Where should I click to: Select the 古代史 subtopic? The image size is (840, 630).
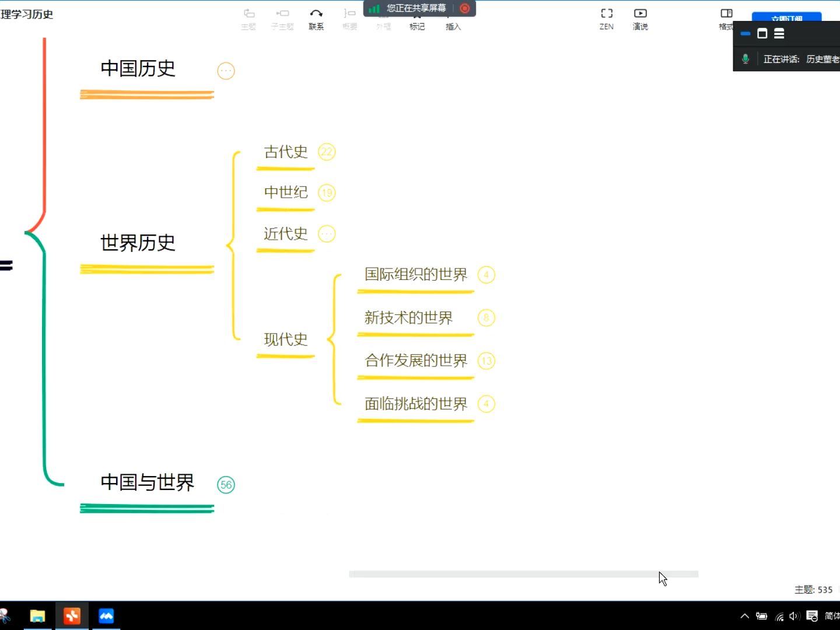(x=286, y=152)
